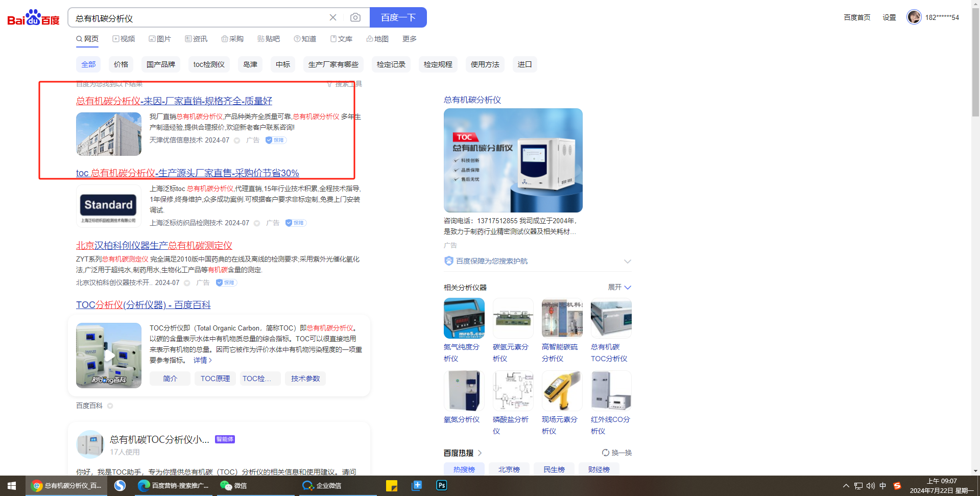Open the blue plus app in the taskbar
The width and height of the screenshot is (980, 496).
coord(417,486)
